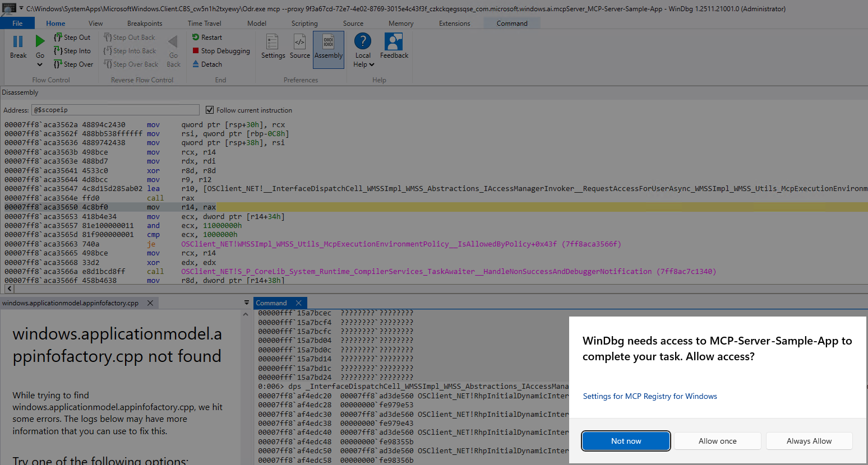Expand the Go dropdown arrow
This screenshot has width=868, height=465.
click(x=40, y=65)
